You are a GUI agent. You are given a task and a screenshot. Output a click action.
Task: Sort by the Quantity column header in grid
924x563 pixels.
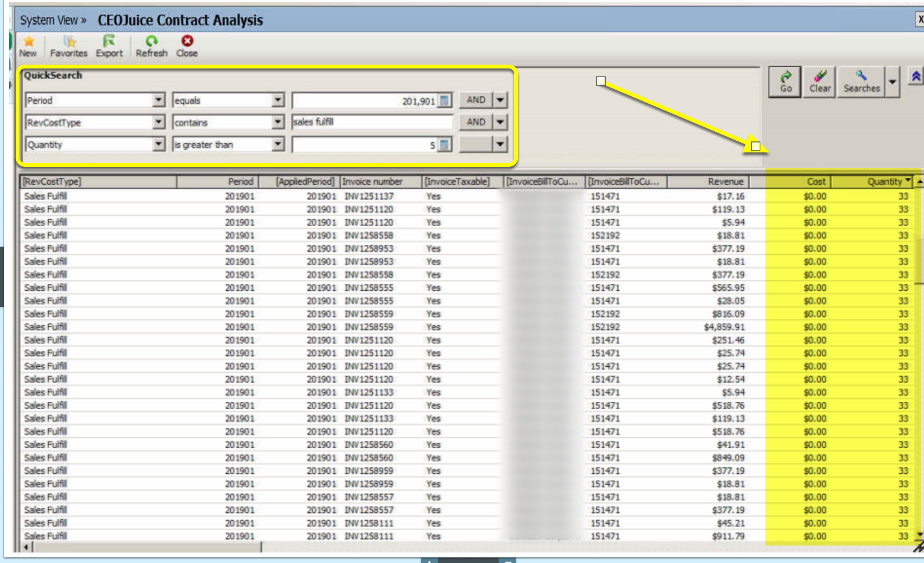[x=872, y=182]
